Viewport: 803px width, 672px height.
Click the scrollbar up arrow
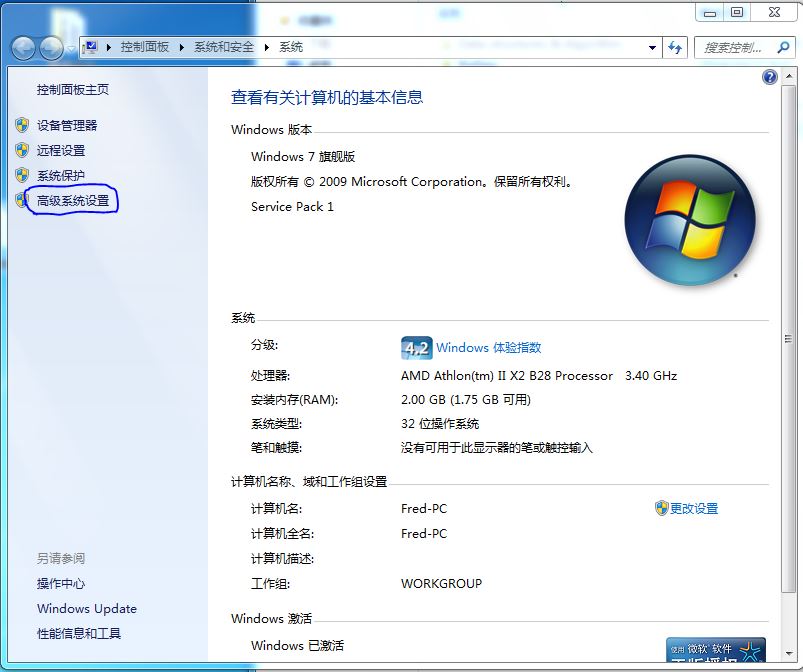click(x=789, y=76)
